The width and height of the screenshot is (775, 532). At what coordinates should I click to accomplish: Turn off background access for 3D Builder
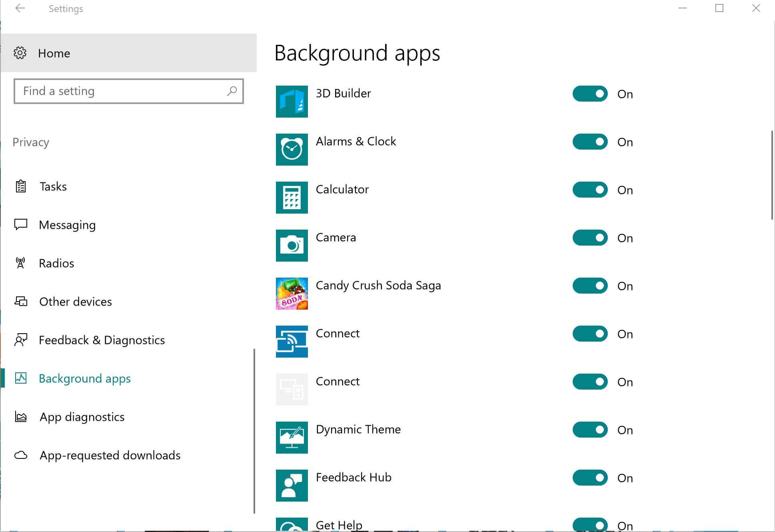tap(590, 94)
